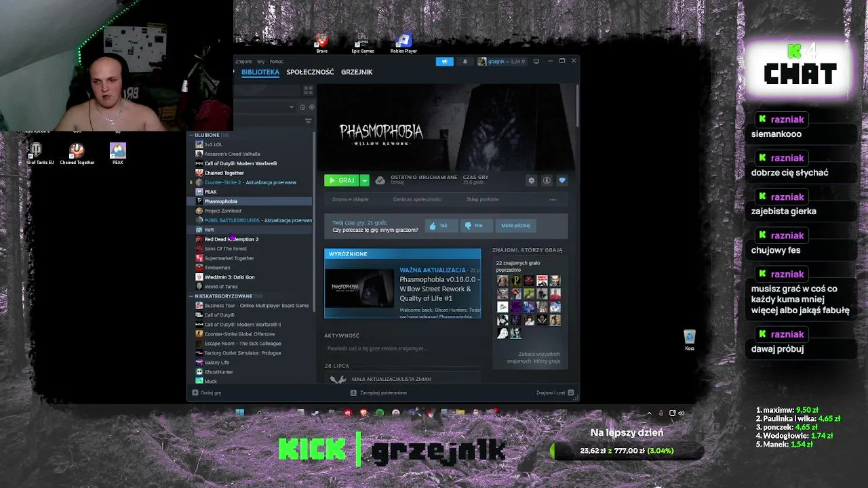Click the activity comment input field
Screen dimensions: 868x488
[402, 348]
